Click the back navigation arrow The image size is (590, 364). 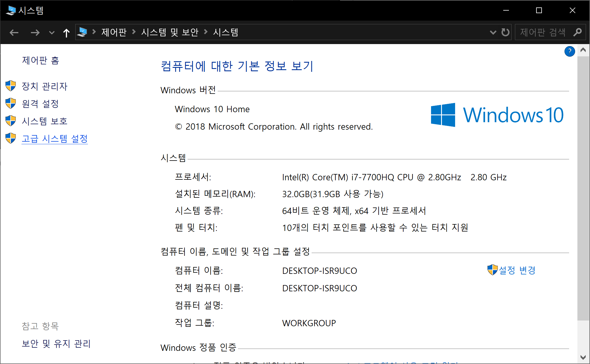[x=14, y=33]
